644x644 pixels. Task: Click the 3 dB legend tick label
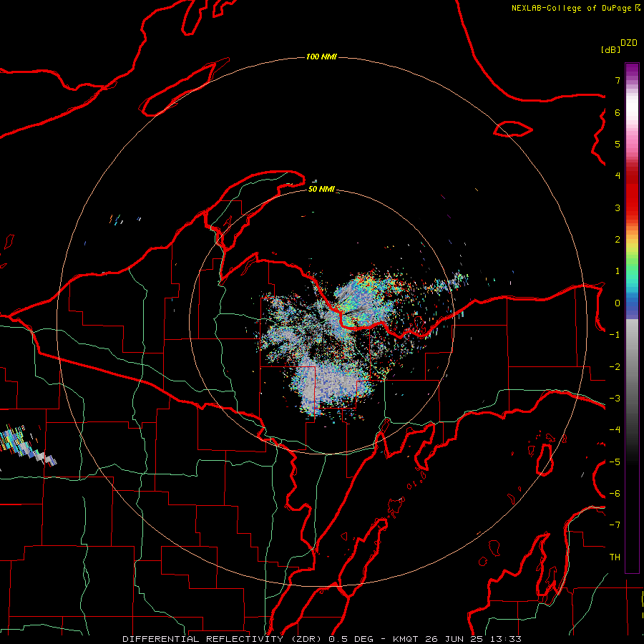[618, 208]
